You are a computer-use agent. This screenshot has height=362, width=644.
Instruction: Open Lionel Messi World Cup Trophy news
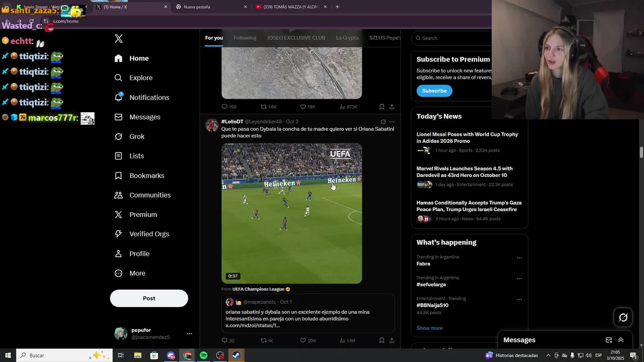[x=469, y=143]
